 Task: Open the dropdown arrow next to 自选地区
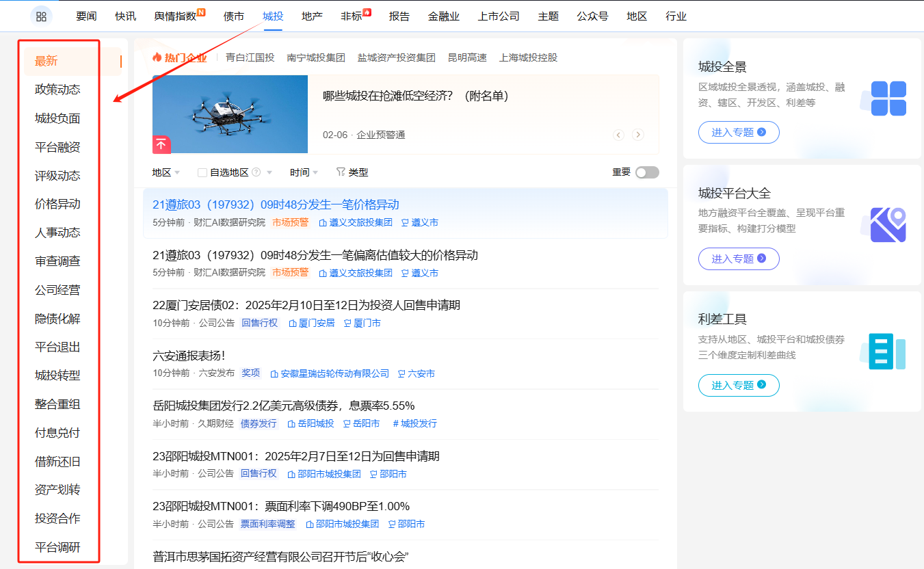[x=269, y=172]
